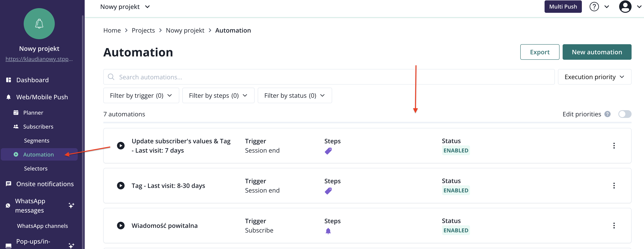644x249 pixels.
Task: Open the Filter by status dropdown
Action: coord(294,95)
